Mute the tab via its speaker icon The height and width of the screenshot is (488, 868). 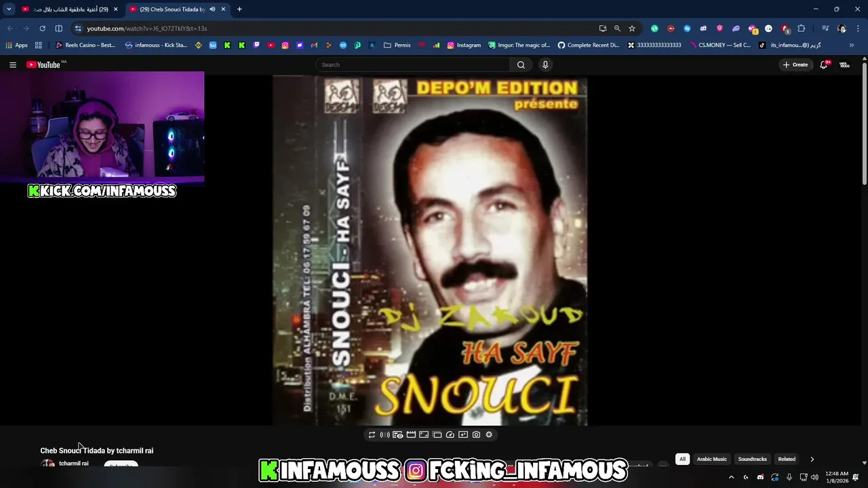(212, 9)
